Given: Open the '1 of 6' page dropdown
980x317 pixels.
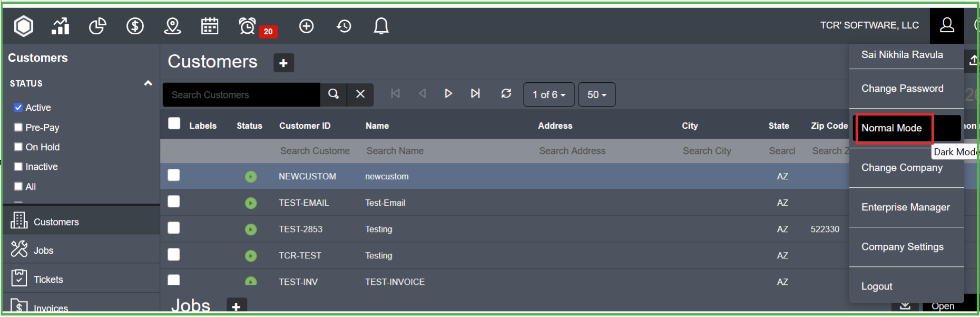Looking at the screenshot, I should pos(548,95).
